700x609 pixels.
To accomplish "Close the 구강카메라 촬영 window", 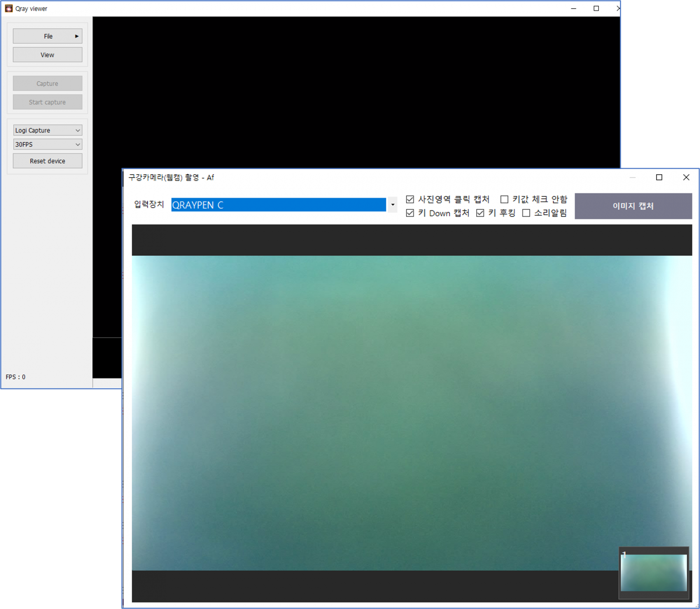I will point(686,177).
